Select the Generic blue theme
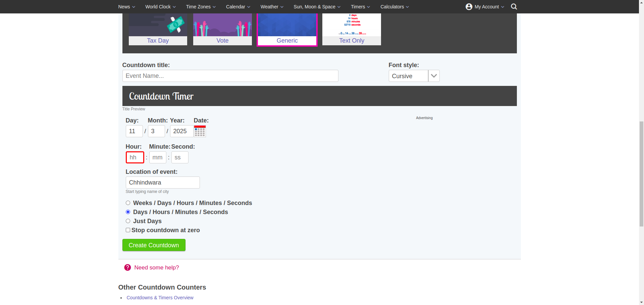 [x=287, y=29]
